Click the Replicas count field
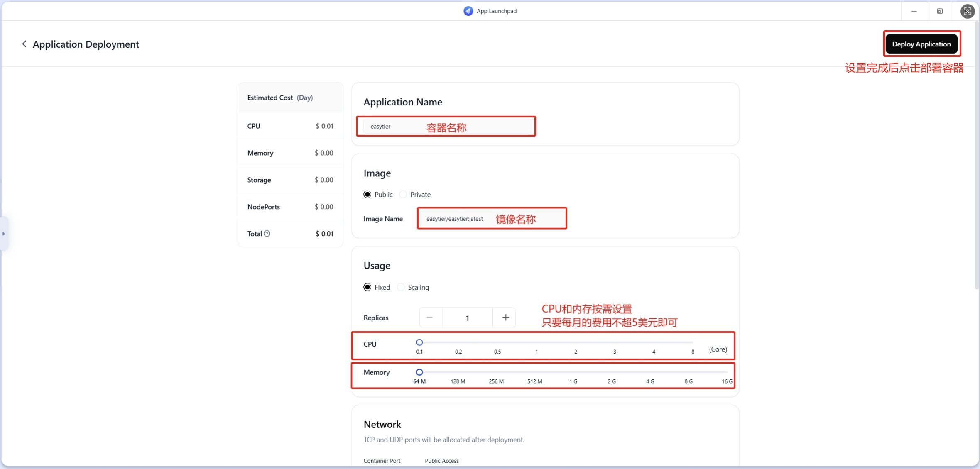Viewport: 980px width, 469px height. [x=467, y=318]
